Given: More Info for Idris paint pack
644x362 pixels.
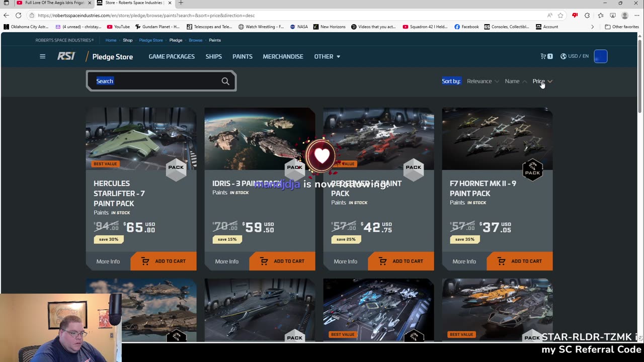Looking at the screenshot, I should click(227, 261).
